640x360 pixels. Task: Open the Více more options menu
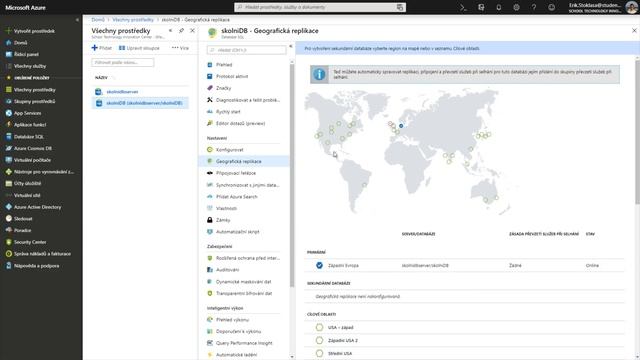click(180, 48)
